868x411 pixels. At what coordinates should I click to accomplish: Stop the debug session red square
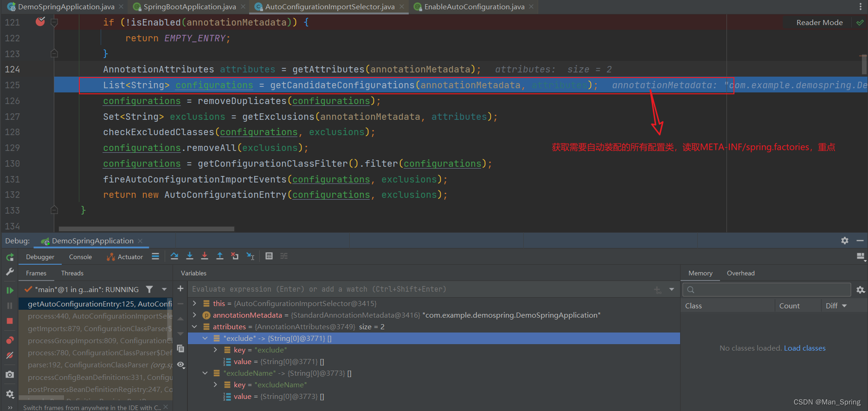[x=10, y=321]
